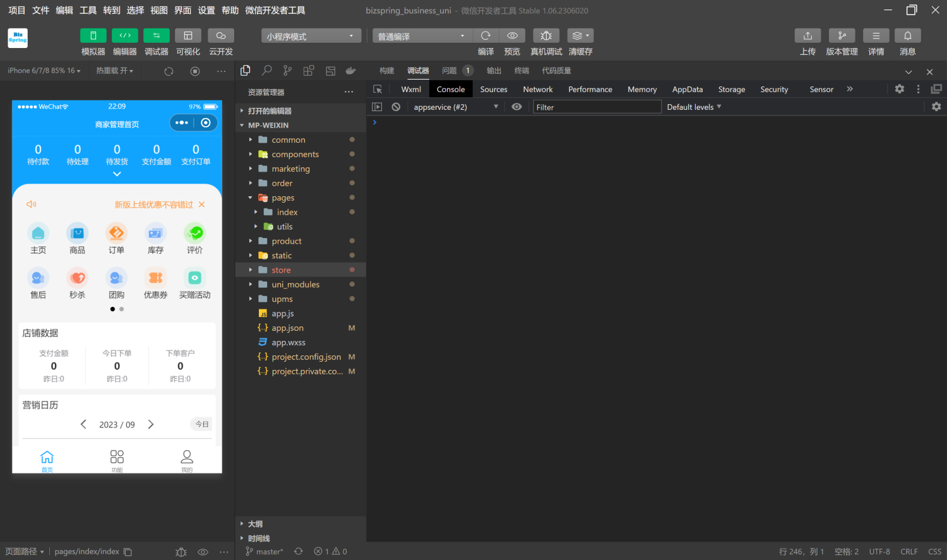The width and height of the screenshot is (947, 560).
Task: Open the hot reload (热重载) dropdown
Action: tap(115, 71)
